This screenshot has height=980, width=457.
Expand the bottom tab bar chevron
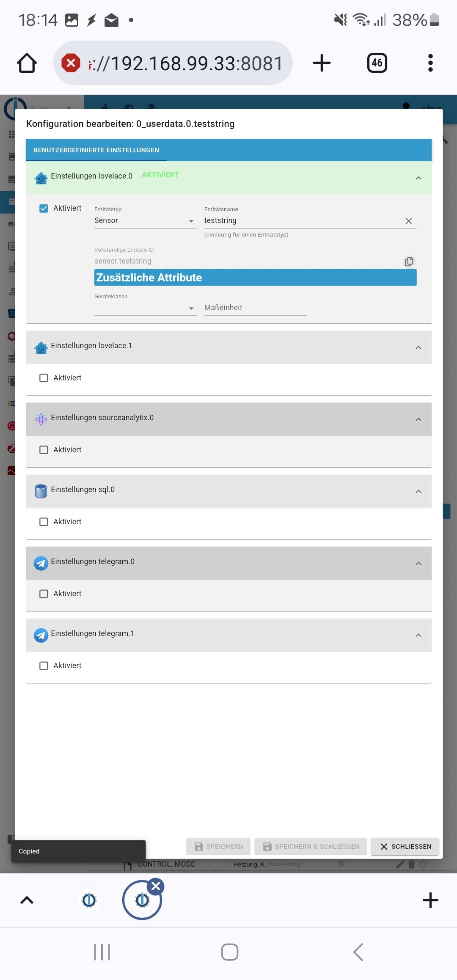coord(27,900)
